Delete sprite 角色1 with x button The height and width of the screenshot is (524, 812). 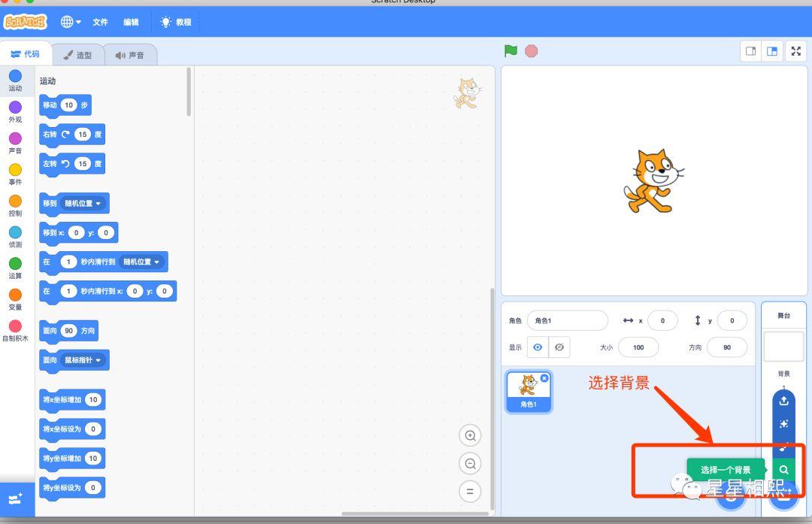(544, 378)
